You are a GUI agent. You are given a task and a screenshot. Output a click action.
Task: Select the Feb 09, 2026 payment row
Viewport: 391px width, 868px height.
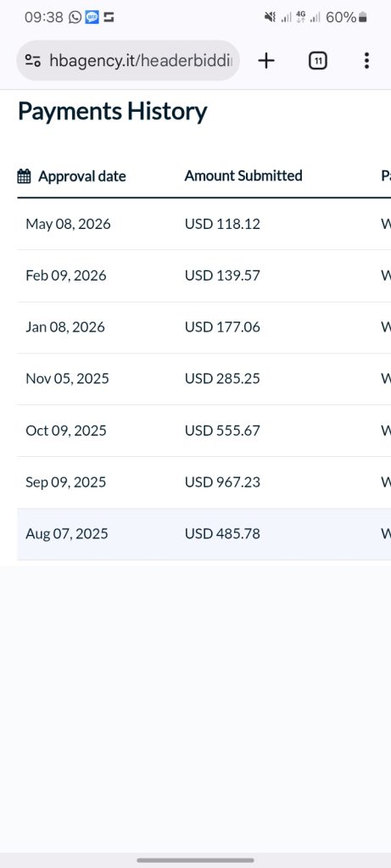(x=204, y=275)
